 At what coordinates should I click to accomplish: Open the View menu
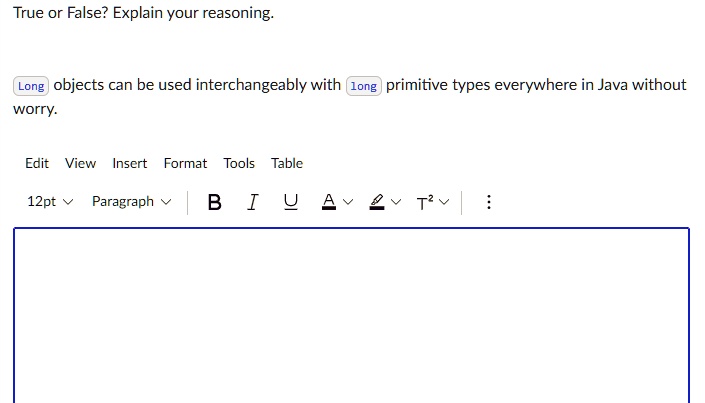pos(80,163)
